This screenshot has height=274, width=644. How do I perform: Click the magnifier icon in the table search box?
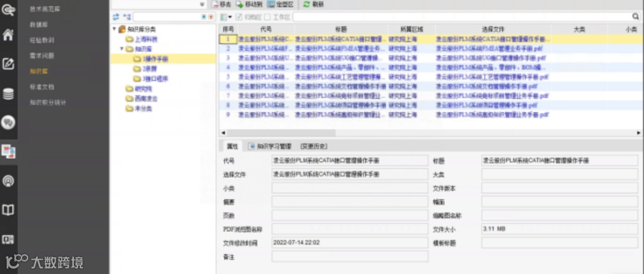point(636,17)
